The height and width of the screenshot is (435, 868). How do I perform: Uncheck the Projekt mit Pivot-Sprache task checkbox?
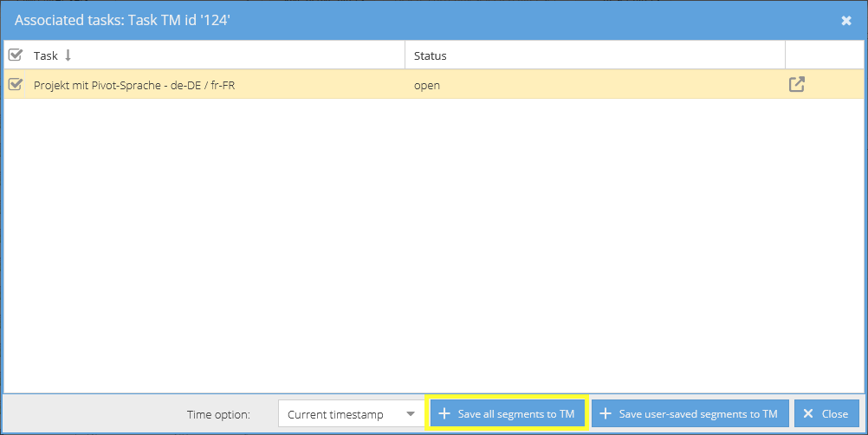tap(15, 85)
